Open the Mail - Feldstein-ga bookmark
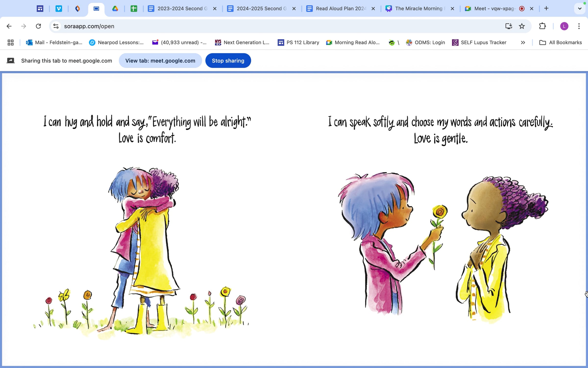Image resolution: width=588 pixels, height=368 pixels. [x=54, y=42]
